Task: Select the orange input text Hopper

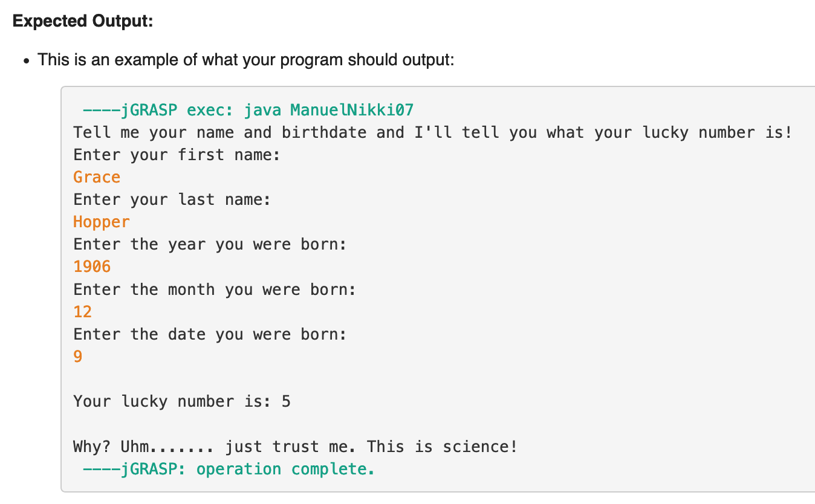Action: click(102, 222)
